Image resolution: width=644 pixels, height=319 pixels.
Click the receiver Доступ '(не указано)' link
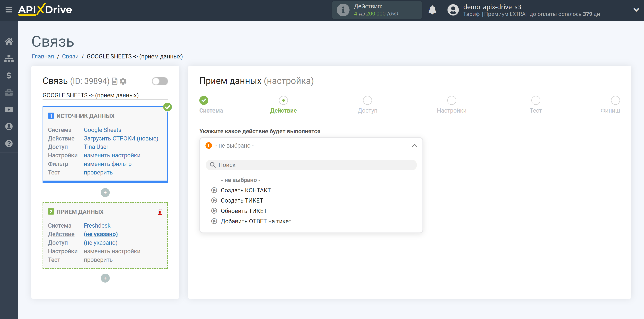101,242
